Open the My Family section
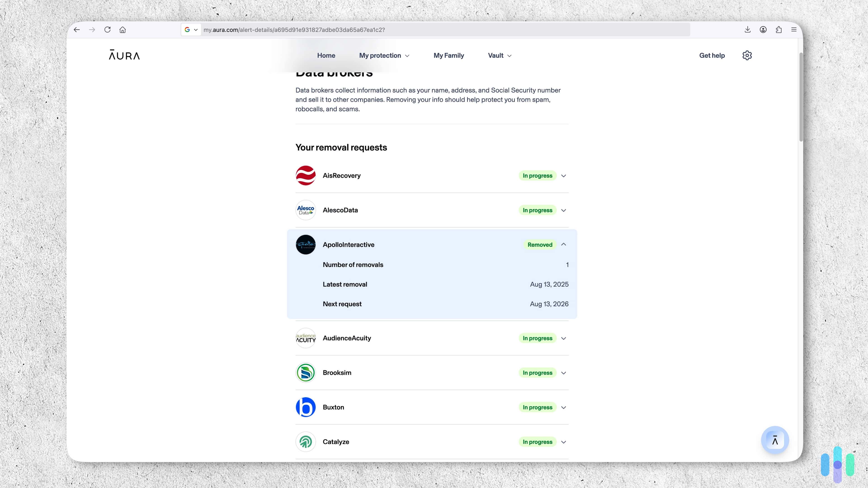This screenshot has width=868, height=488. 448,55
